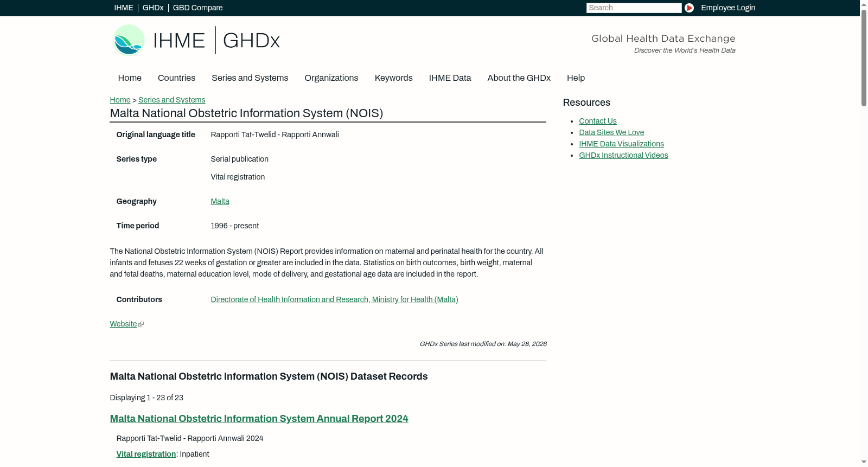Open the Employee Login link
Image resolution: width=868 pixels, height=467 pixels.
[x=728, y=8]
